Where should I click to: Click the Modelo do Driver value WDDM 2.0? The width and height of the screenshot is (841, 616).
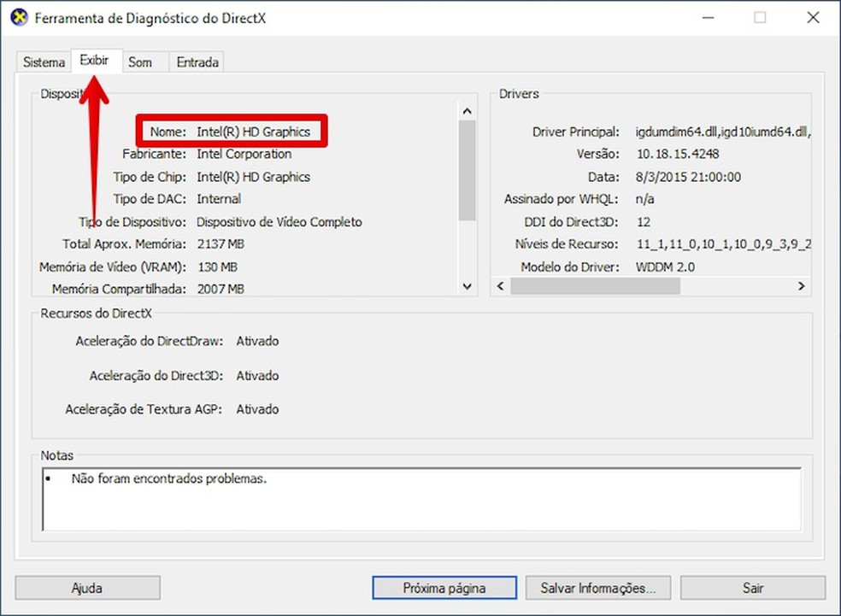tap(665, 267)
